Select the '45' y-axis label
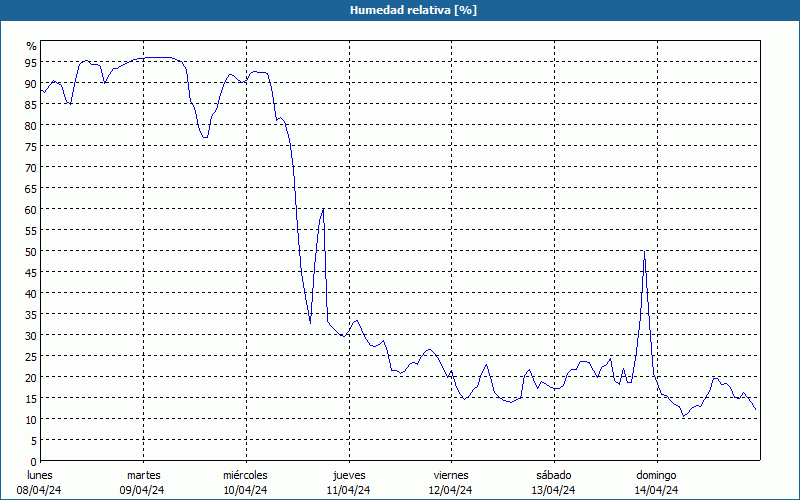 [31, 272]
